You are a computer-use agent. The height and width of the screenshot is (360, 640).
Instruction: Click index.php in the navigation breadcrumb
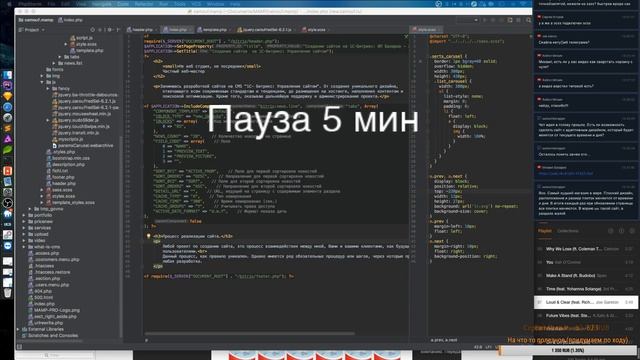[x=71, y=20]
